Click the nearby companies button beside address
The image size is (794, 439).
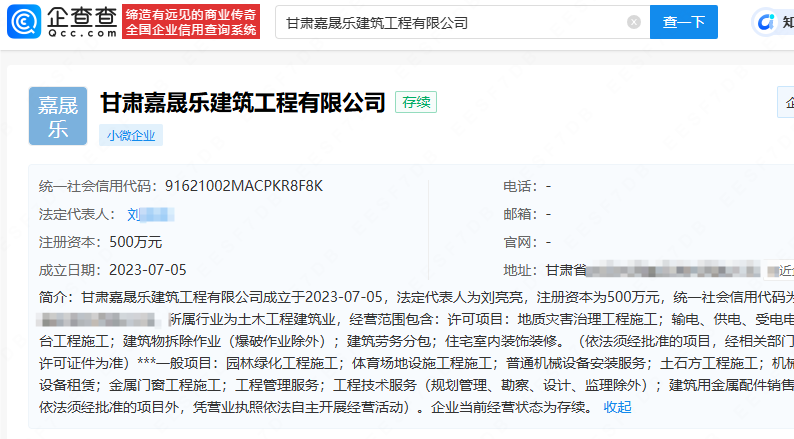click(x=779, y=270)
